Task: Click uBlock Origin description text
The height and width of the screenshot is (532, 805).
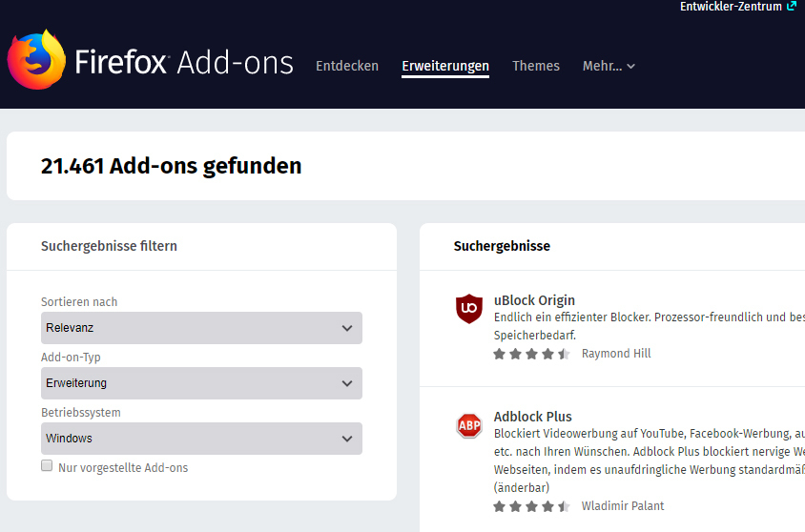Action: click(649, 326)
